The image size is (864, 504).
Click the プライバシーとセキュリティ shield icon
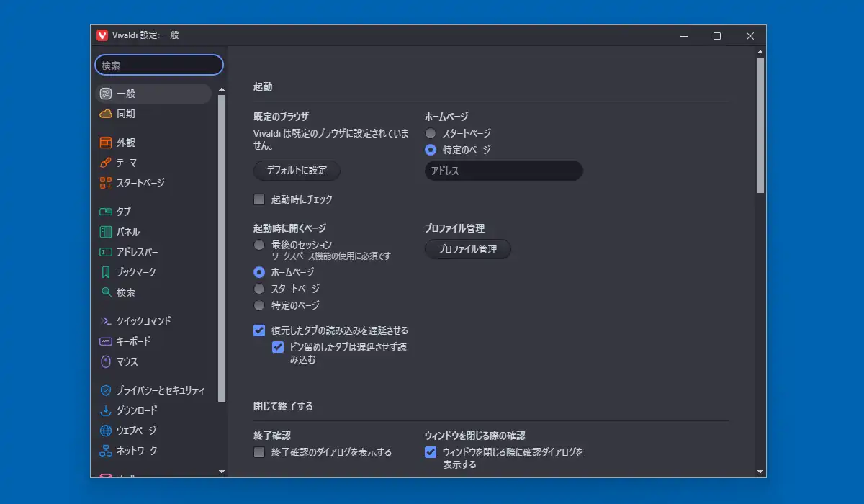click(x=106, y=390)
